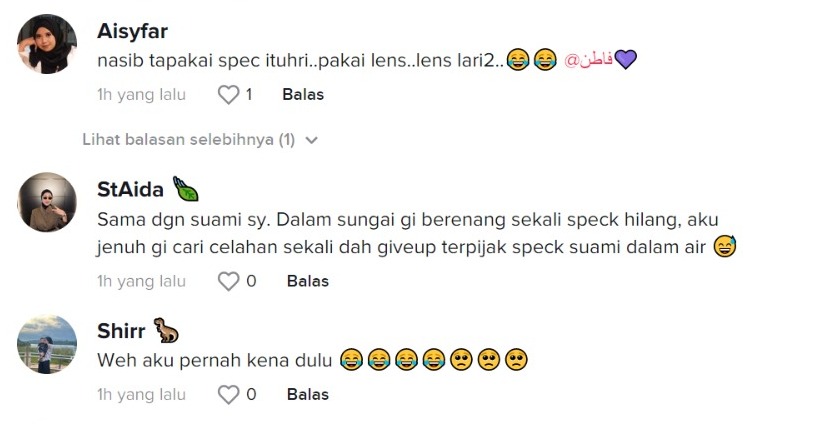Click the animal badge beside Shirr
This screenshot has width=820, height=424.
click(x=165, y=330)
